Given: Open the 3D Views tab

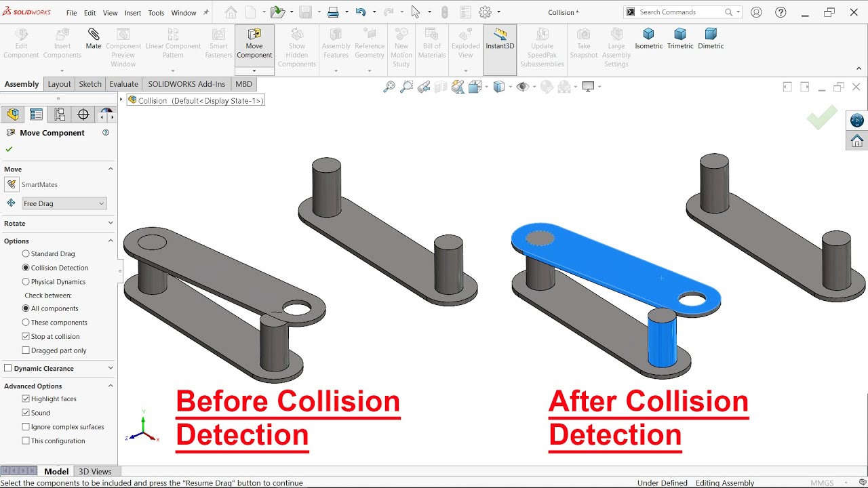Looking at the screenshot, I should click(95, 471).
